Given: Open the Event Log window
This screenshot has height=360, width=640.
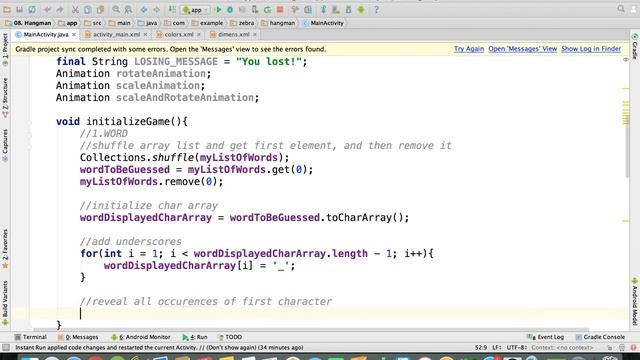Looking at the screenshot, I should [x=546, y=337].
